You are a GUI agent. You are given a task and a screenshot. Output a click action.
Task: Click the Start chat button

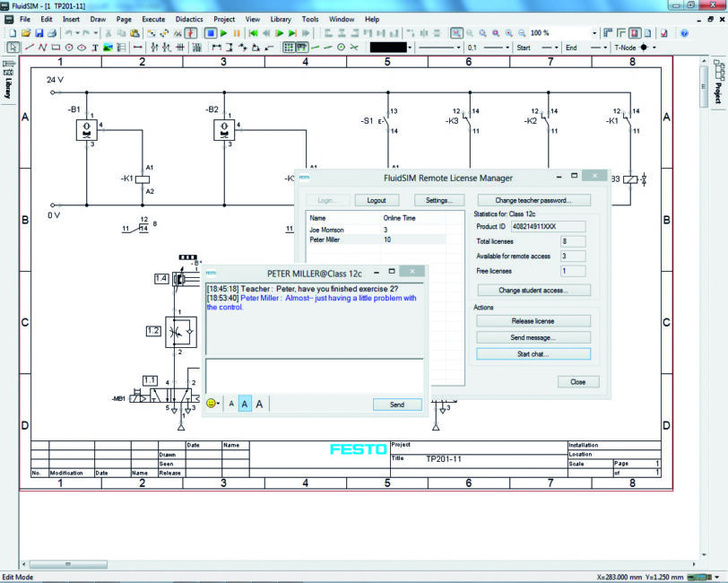533,354
